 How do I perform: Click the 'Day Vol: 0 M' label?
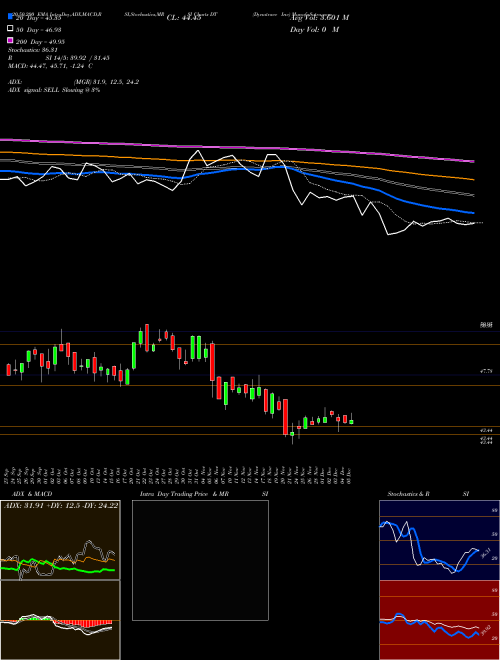[x=314, y=29]
